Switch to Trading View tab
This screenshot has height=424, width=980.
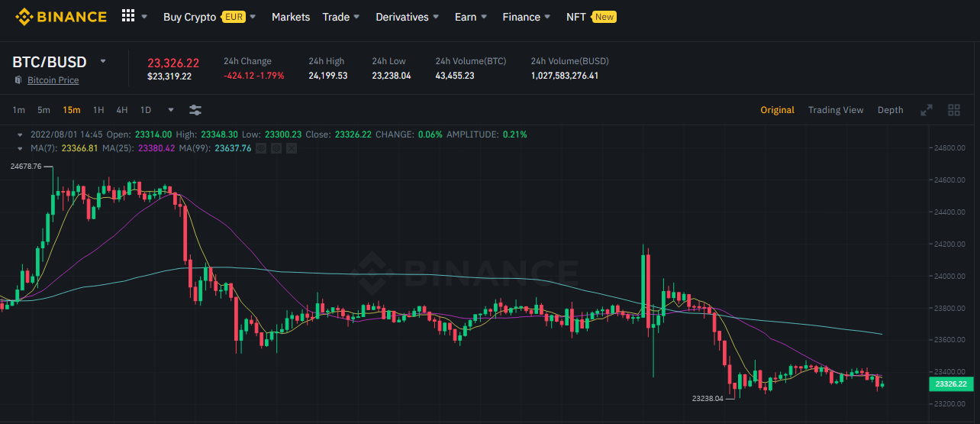click(x=836, y=110)
